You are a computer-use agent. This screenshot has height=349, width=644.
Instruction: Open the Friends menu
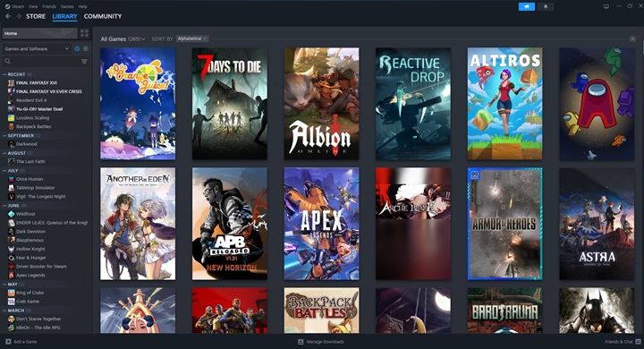click(49, 6)
